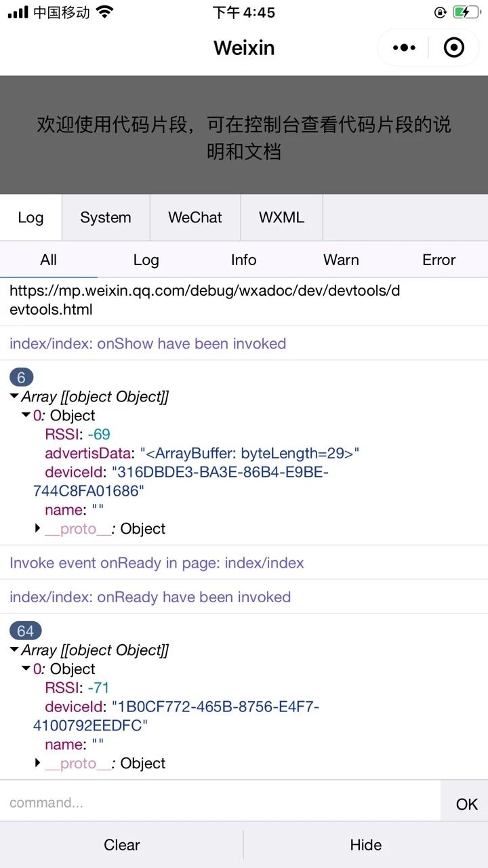The image size is (488, 868).
Task: Click the command input field
Action: (x=220, y=802)
